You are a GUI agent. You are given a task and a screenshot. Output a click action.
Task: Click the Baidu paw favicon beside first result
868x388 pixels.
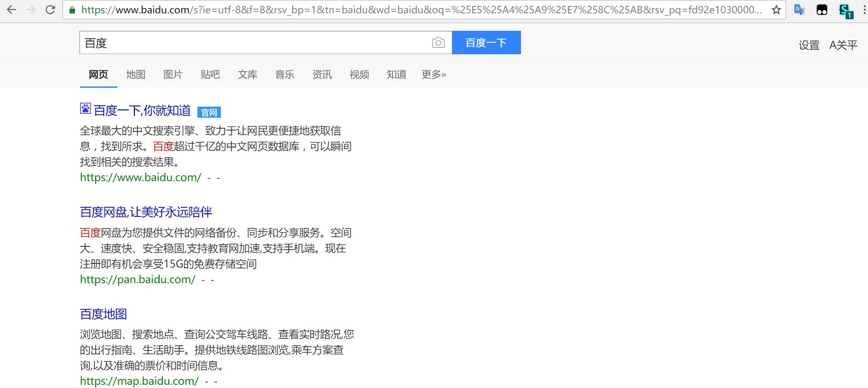[85, 108]
